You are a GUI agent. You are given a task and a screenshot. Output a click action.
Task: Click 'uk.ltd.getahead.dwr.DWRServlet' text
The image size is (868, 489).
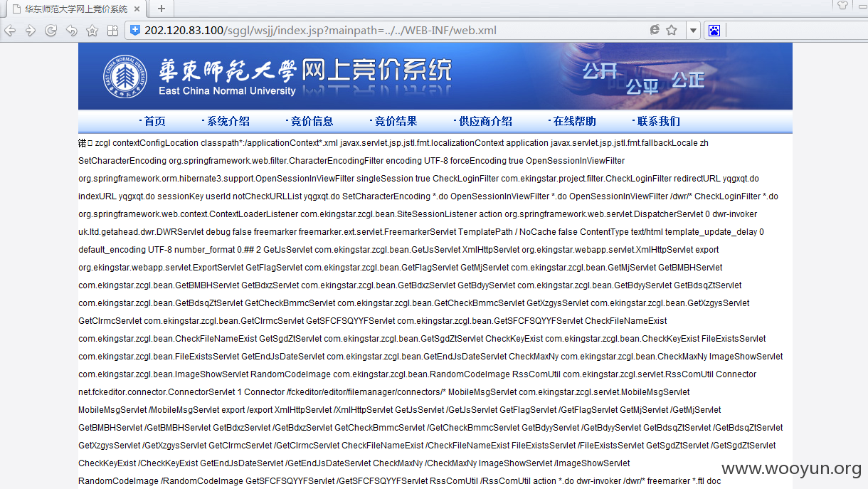[142, 232]
